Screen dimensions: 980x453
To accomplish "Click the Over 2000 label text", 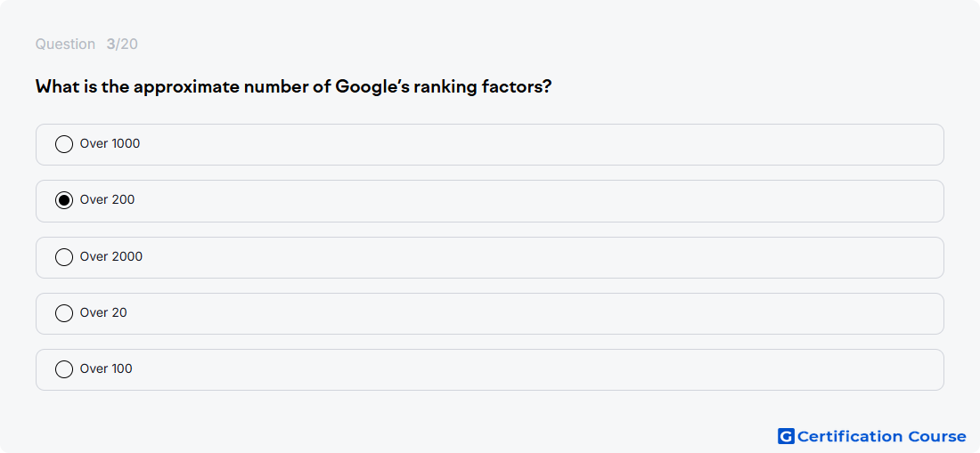I will (111, 256).
